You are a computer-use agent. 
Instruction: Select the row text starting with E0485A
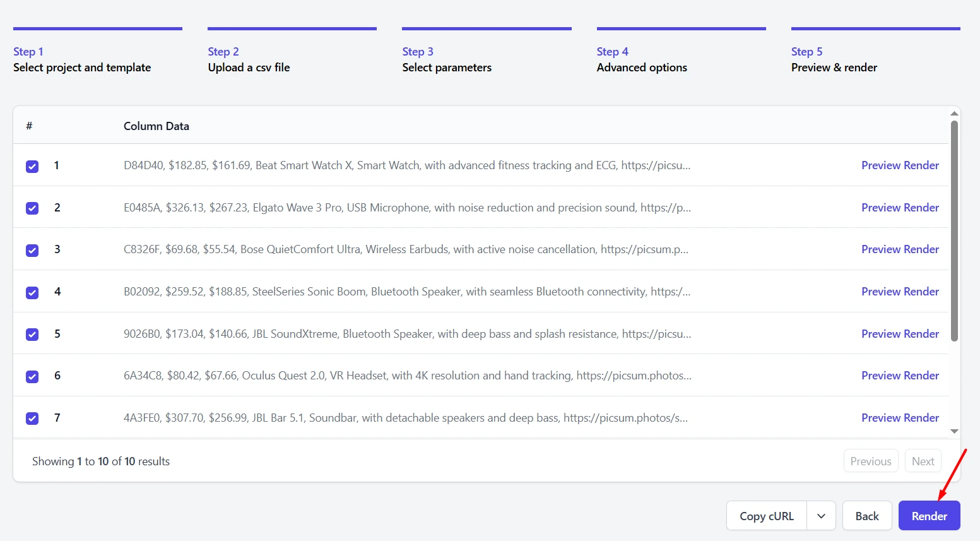407,208
